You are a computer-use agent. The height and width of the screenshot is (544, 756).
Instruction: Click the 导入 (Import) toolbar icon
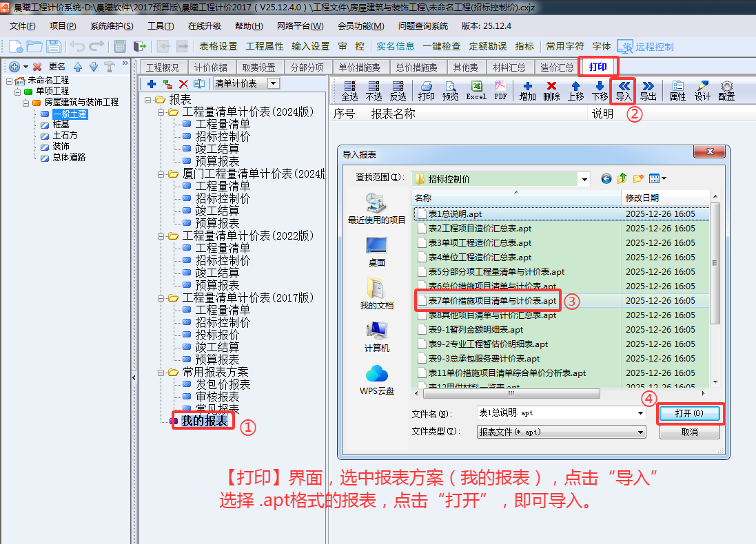click(624, 90)
